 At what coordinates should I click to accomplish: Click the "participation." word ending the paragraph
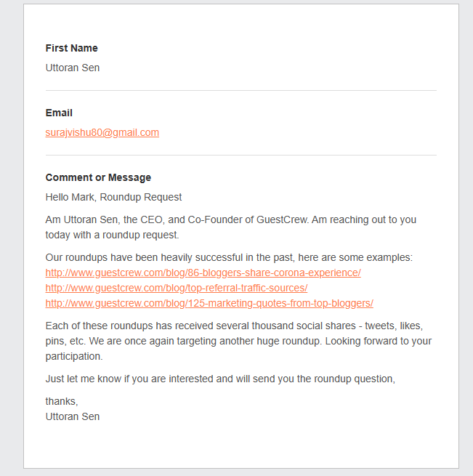click(74, 357)
